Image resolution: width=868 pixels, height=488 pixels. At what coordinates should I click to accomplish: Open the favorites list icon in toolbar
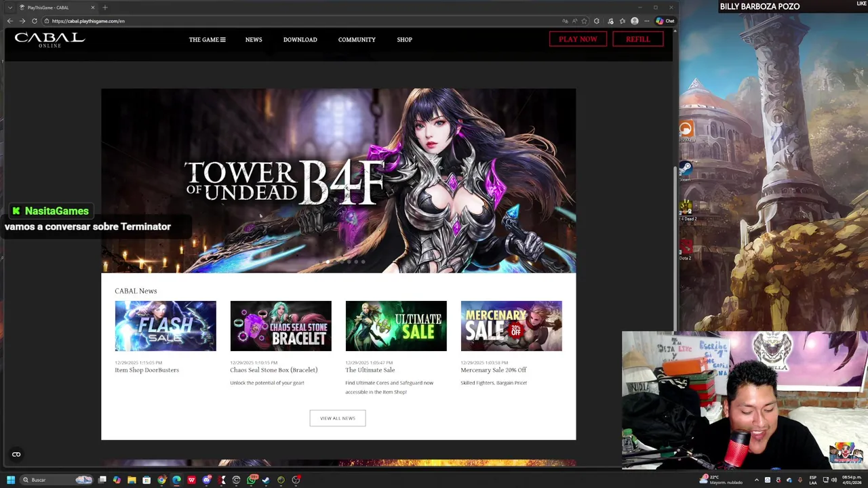(623, 21)
